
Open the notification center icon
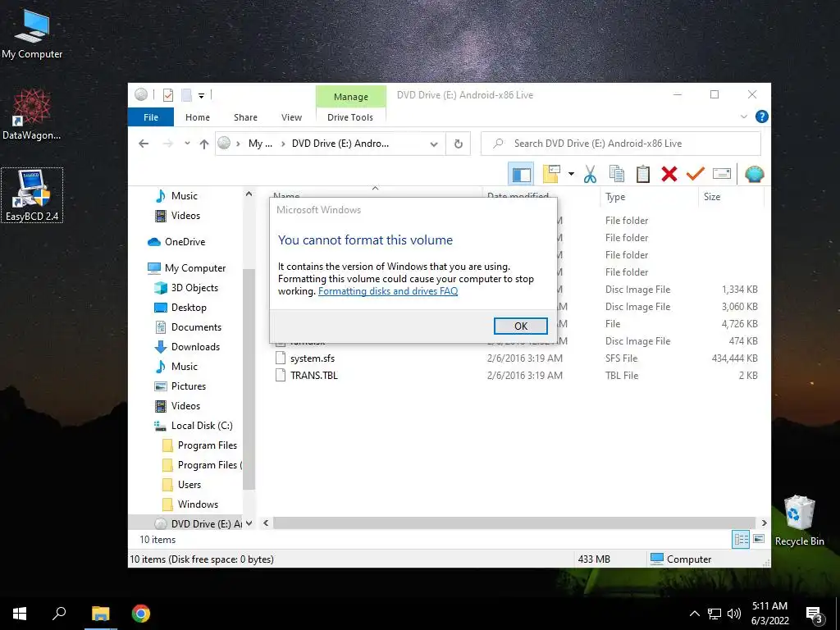815,615
